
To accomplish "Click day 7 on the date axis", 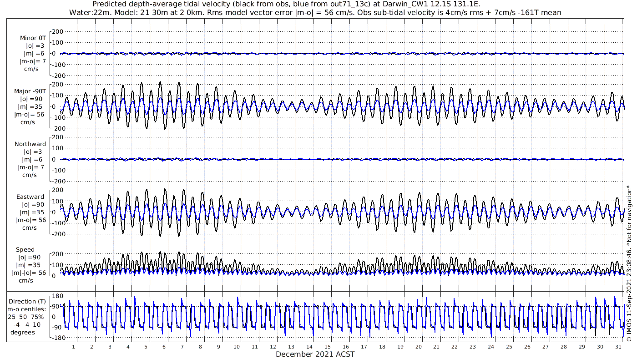I will click(182, 347).
